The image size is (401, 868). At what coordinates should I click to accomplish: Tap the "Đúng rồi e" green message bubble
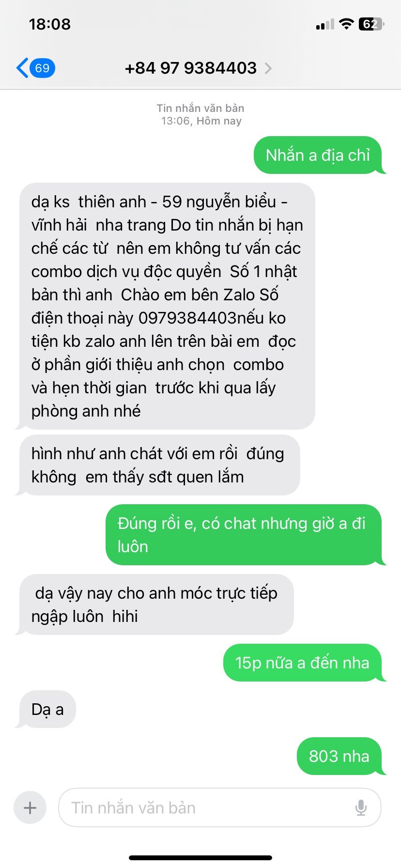point(244,535)
